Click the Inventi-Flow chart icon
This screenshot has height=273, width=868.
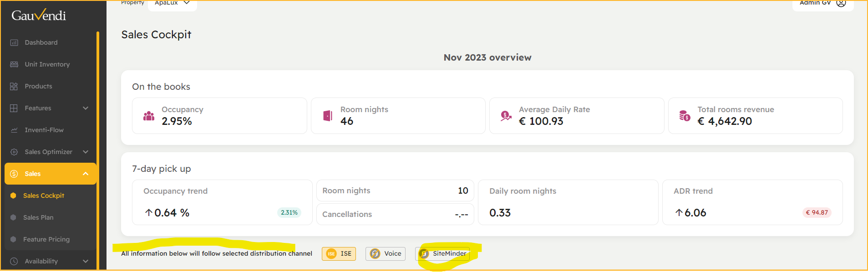pyautogui.click(x=14, y=130)
